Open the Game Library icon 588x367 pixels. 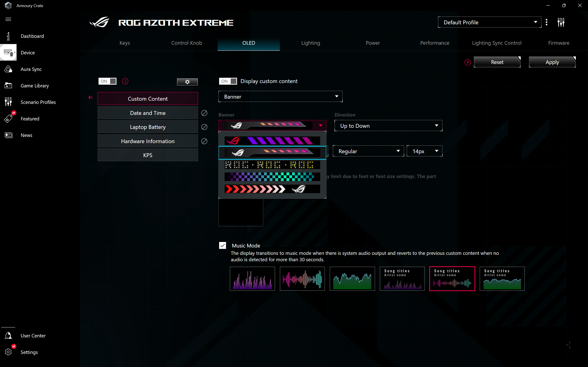point(8,86)
